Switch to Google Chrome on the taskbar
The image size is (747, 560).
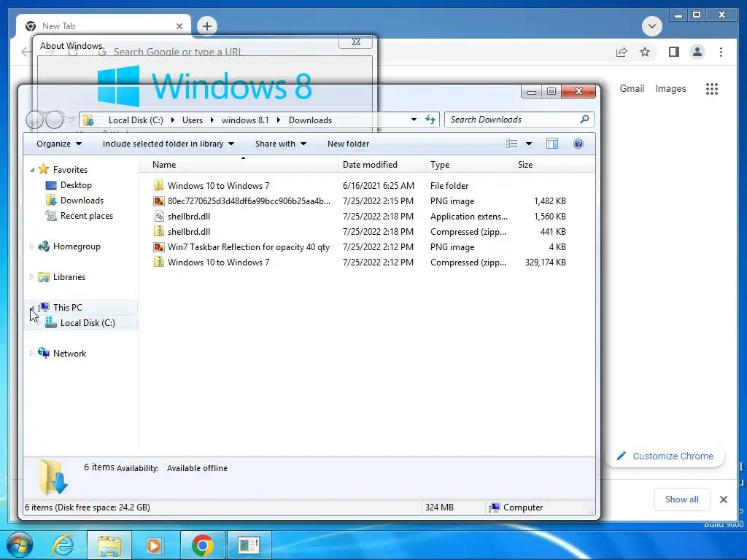[203, 545]
